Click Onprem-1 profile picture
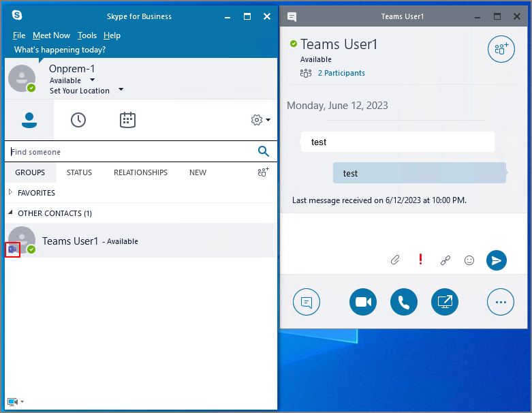The width and height of the screenshot is (532, 413). pos(22,78)
